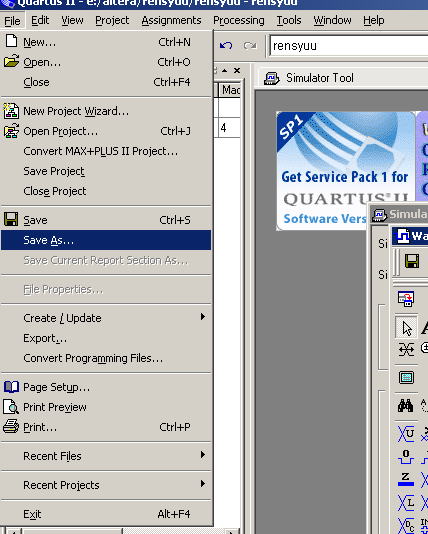The width and height of the screenshot is (428, 534).
Task: Choose Exit from File menu
Action: (x=106, y=514)
